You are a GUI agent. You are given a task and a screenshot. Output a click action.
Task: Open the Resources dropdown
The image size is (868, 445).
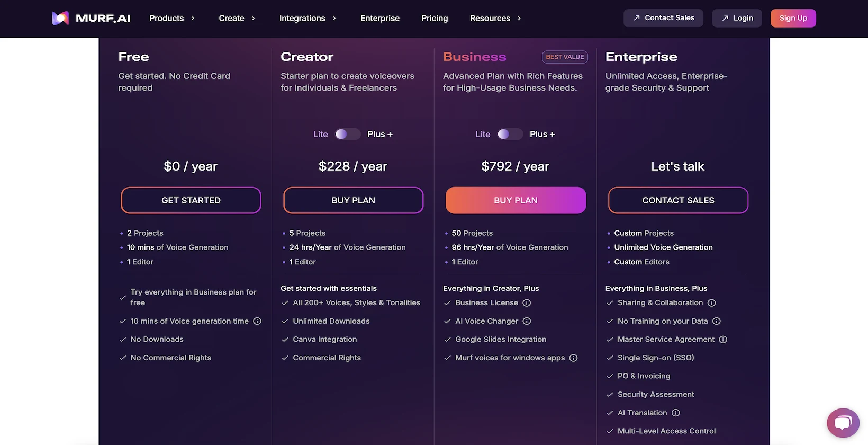(x=495, y=19)
